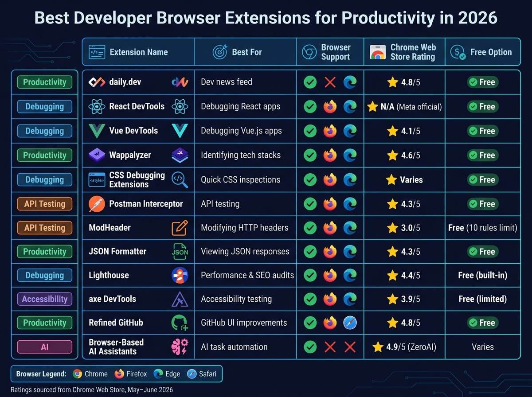Click the green Chrome checkmark in daily.dev row

click(310, 82)
